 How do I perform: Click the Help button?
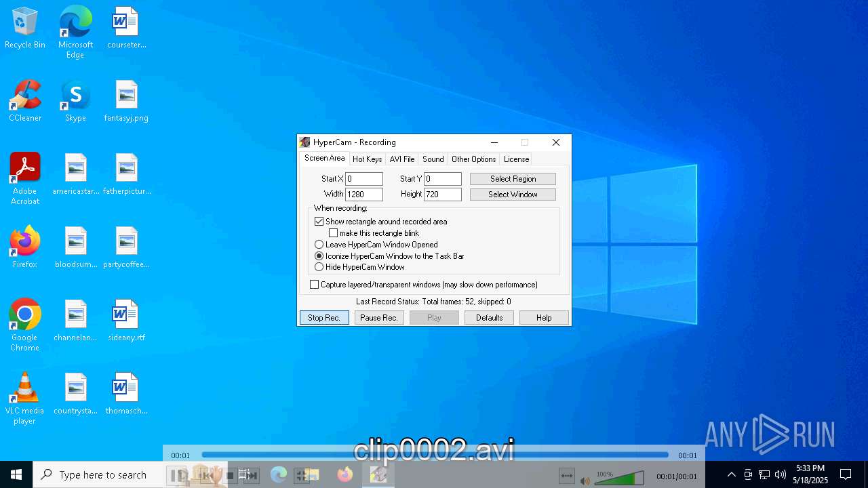544,318
